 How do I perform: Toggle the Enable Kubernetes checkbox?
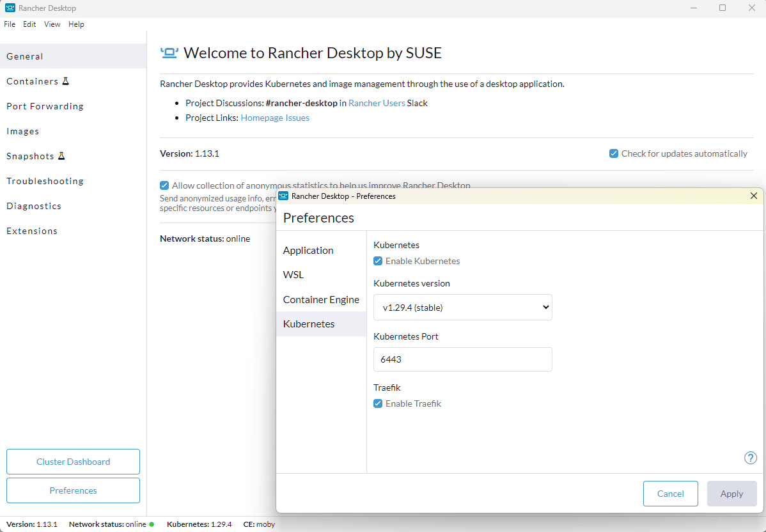(378, 261)
